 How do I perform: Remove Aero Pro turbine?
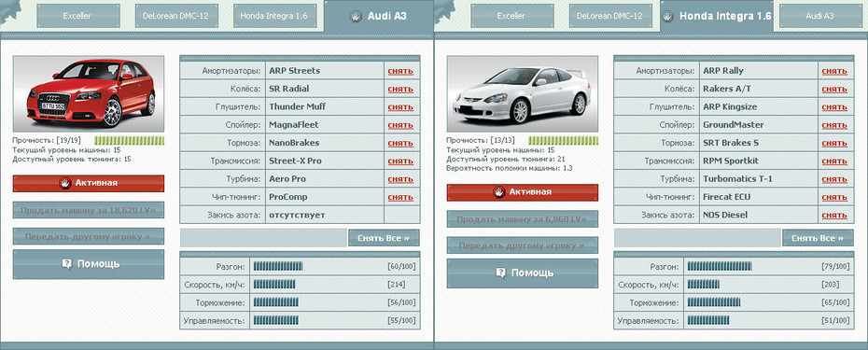click(x=400, y=179)
